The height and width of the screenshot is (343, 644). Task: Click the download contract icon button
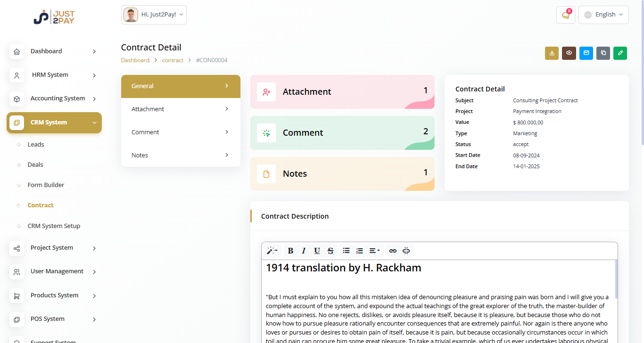tap(552, 53)
